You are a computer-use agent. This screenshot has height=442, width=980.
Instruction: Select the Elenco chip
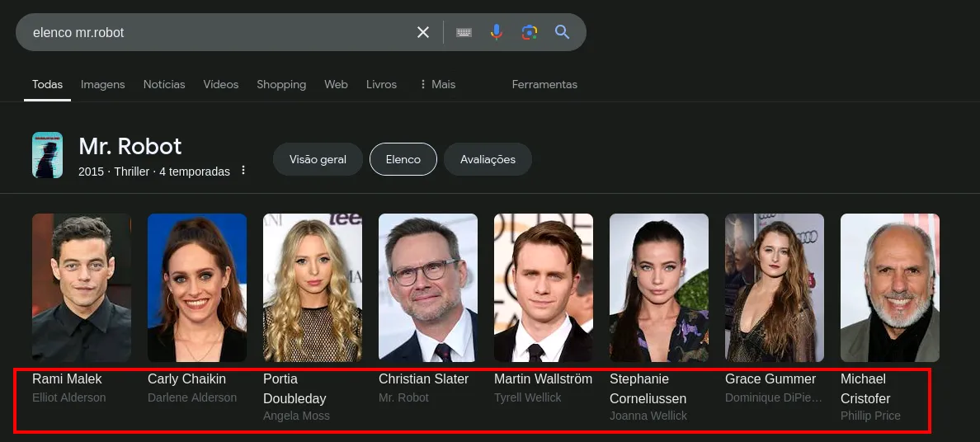pos(403,159)
